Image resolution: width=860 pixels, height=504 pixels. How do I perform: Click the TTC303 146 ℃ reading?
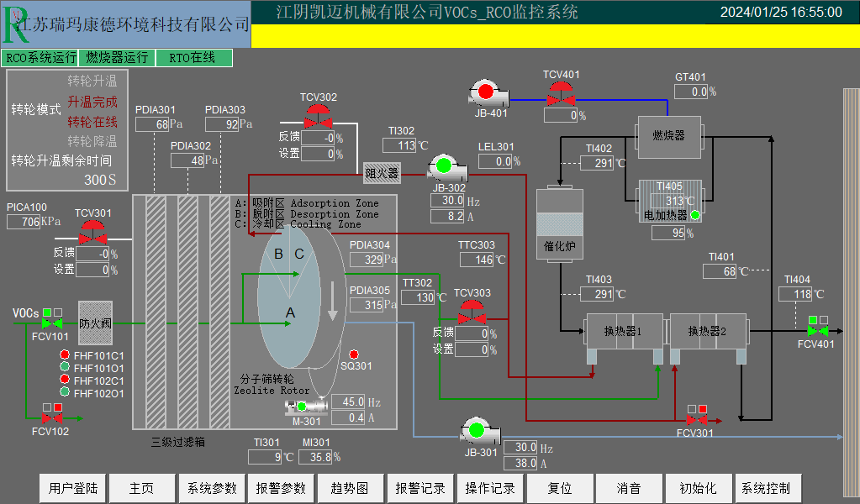(x=477, y=259)
